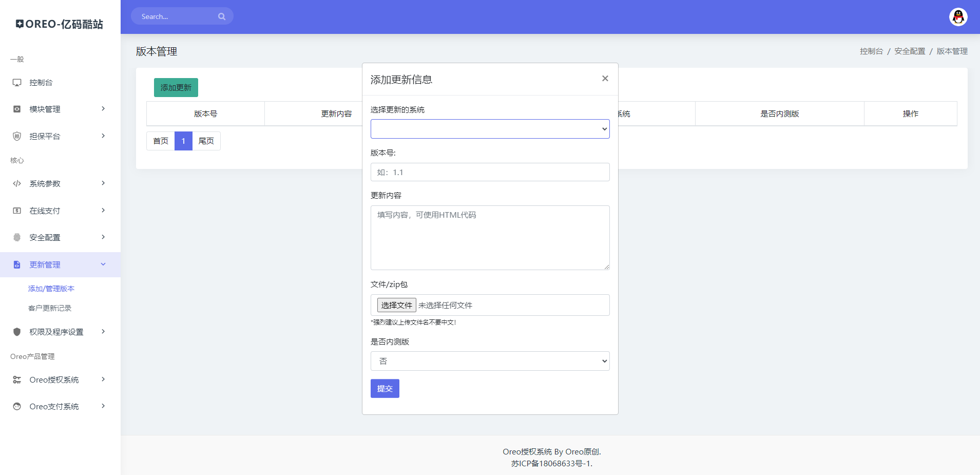Click the 安全配置 fingerprint icon

pyautogui.click(x=17, y=237)
